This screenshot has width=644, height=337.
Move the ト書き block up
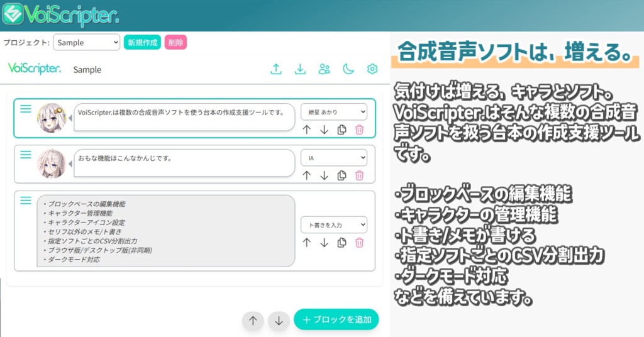pyautogui.click(x=306, y=243)
